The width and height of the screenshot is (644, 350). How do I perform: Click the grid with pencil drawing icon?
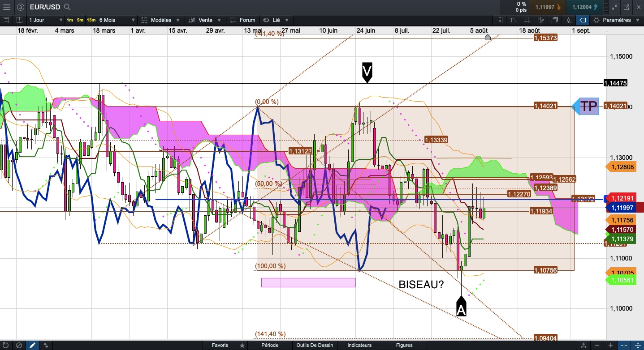(x=541, y=20)
